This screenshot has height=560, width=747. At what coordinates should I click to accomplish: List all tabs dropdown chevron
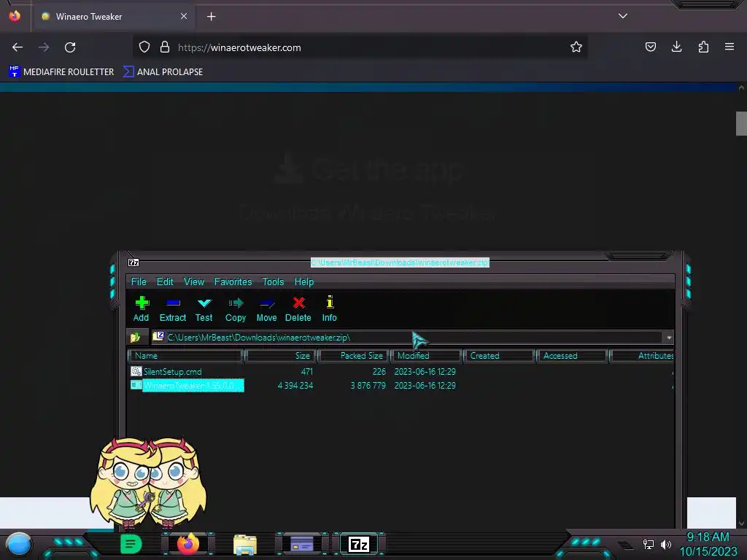[623, 16]
